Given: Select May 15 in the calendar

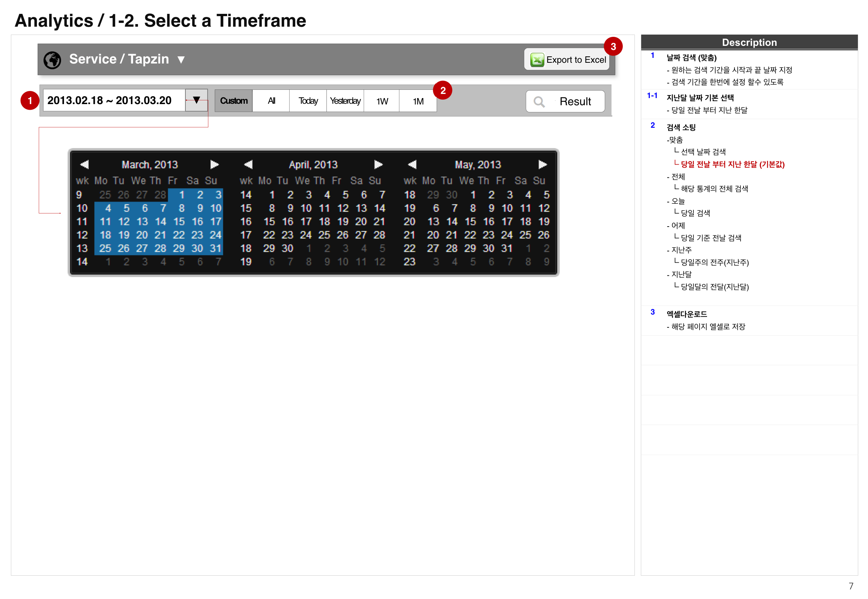Looking at the screenshot, I should coord(470,222).
